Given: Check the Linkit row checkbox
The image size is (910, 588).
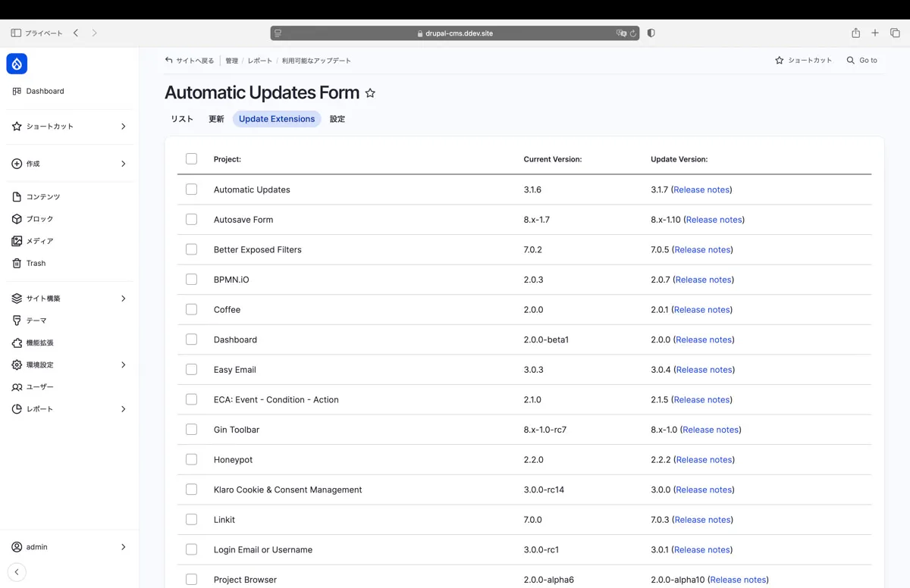Looking at the screenshot, I should tap(191, 520).
